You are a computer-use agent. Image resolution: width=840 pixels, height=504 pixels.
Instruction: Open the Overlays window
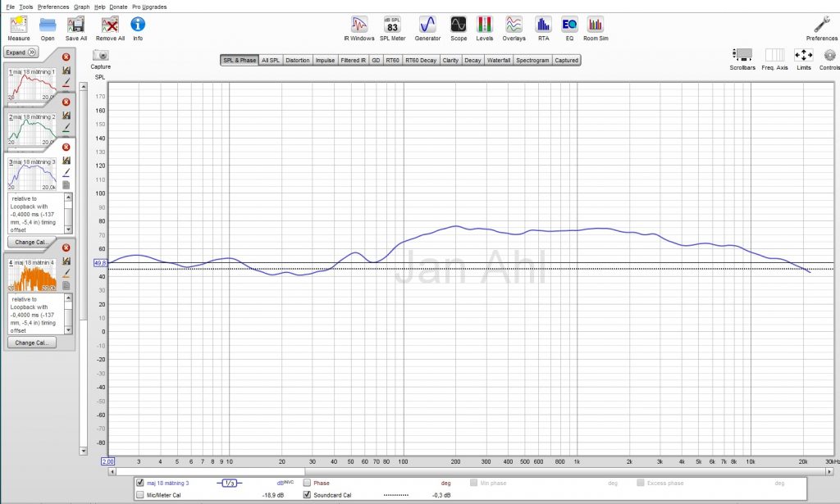[514, 25]
